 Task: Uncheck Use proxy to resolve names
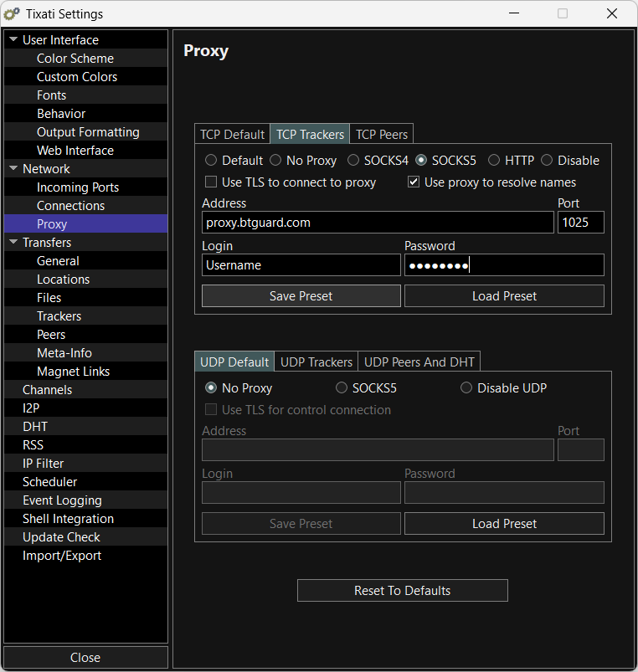414,182
